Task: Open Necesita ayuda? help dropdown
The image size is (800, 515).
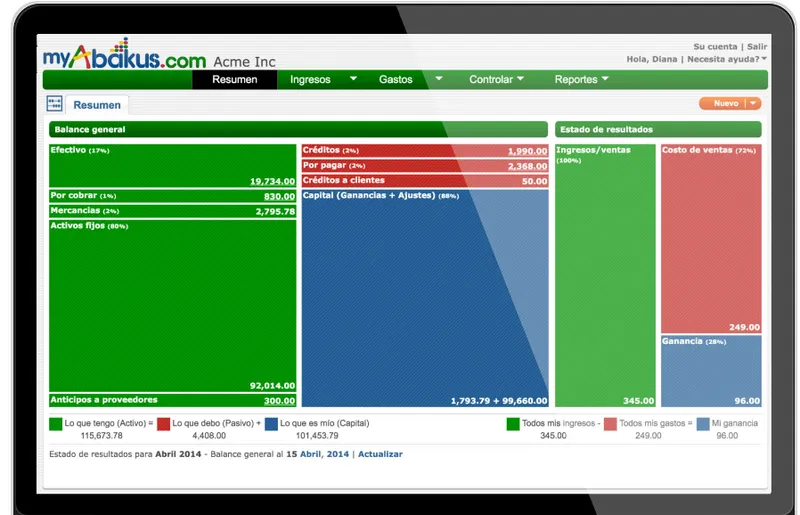Action: [x=727, y=59]
